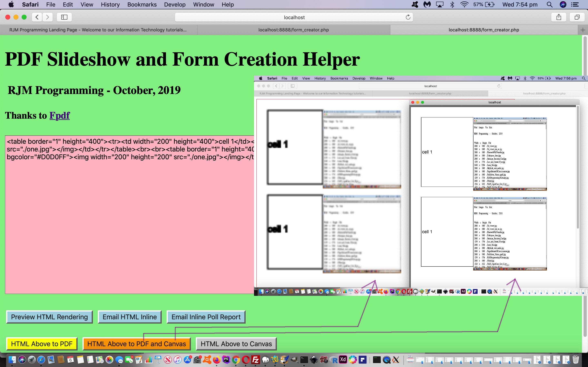Follow the Fpdf link
588x367 pixels.
click(60, 115)
